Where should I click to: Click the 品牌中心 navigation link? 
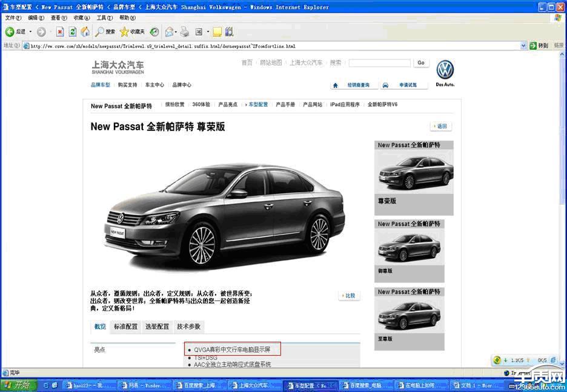(x=182, y=85)
